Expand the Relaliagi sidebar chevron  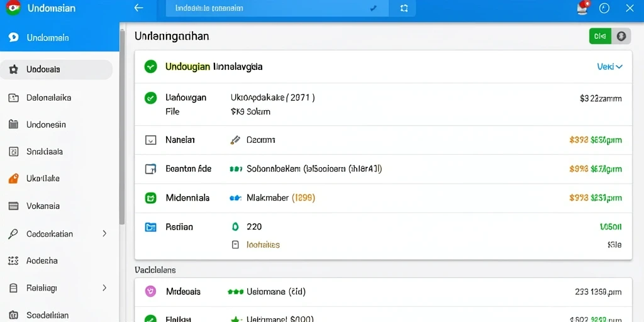coord(104,287)
